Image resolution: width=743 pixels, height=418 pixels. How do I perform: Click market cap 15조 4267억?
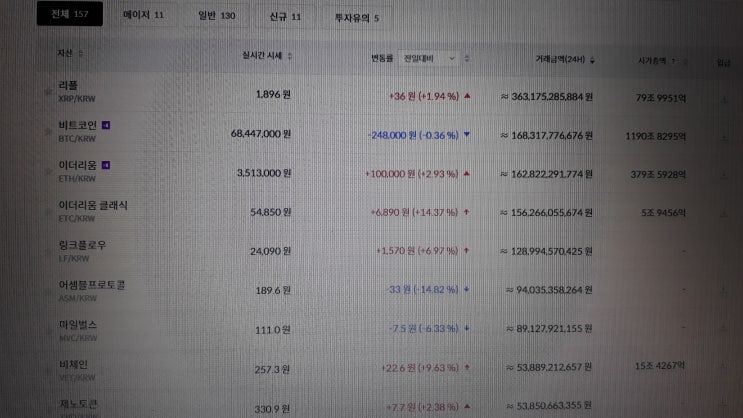[660, 366]
